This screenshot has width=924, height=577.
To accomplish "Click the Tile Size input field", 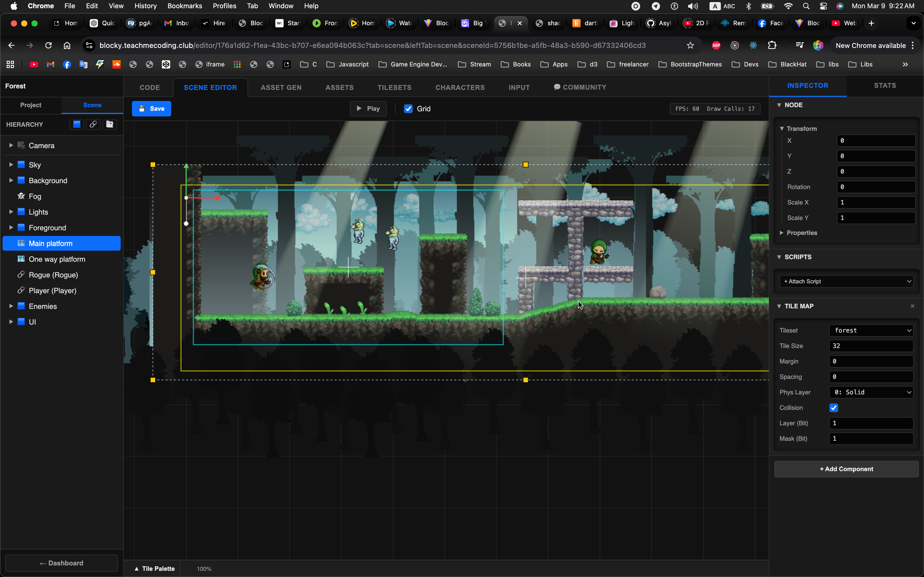I will tap(871, 346).
